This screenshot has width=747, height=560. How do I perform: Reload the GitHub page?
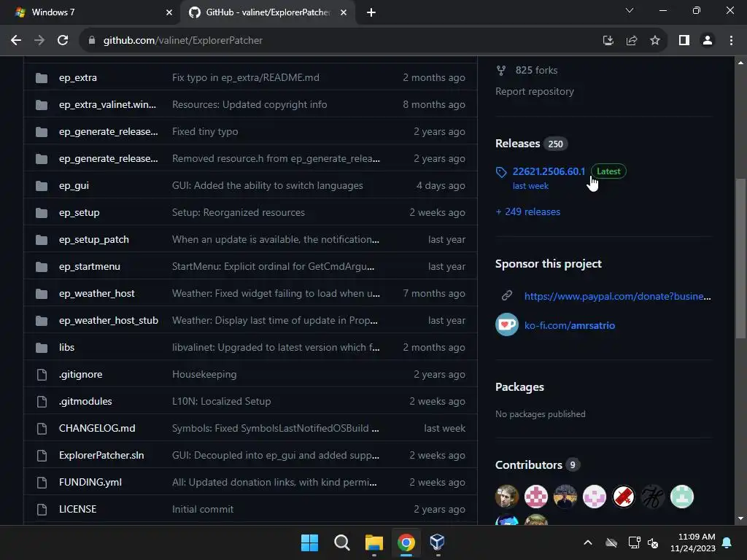pyautogui.click(x=63, y=41)
